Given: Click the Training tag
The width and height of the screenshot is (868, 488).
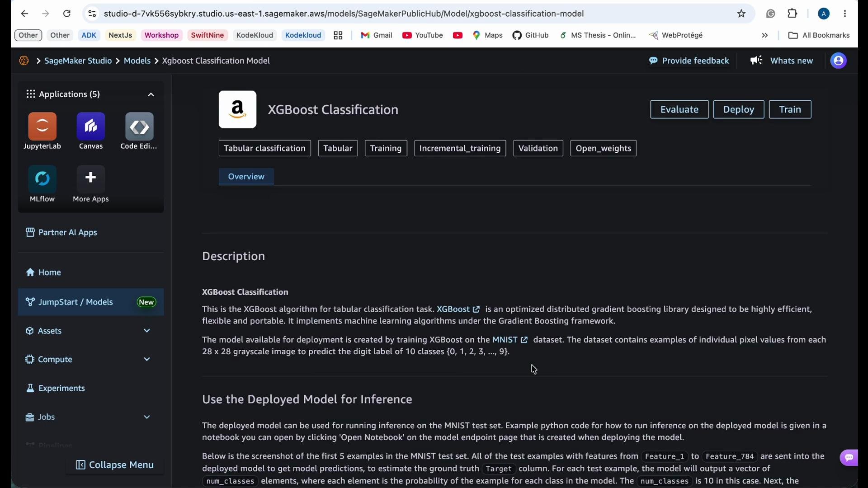Looking at the screenshot, I should click(x=386, y=148).
